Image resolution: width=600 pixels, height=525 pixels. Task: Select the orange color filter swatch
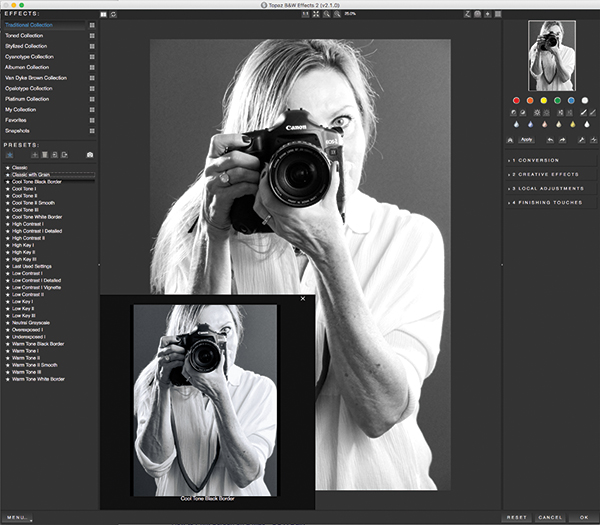tap(530, 101)
